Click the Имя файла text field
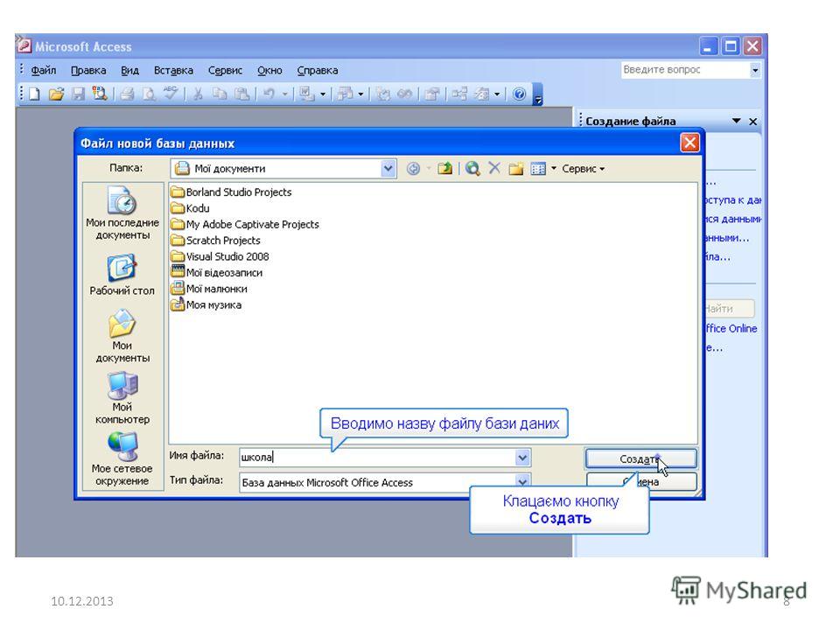840x630 pixels. pos(377,458)
